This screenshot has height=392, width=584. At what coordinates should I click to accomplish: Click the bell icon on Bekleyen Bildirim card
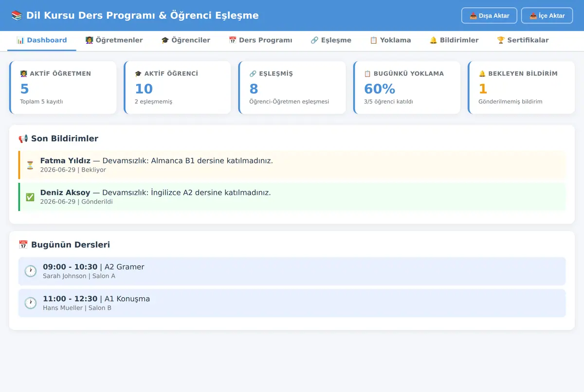click(482, 73)
